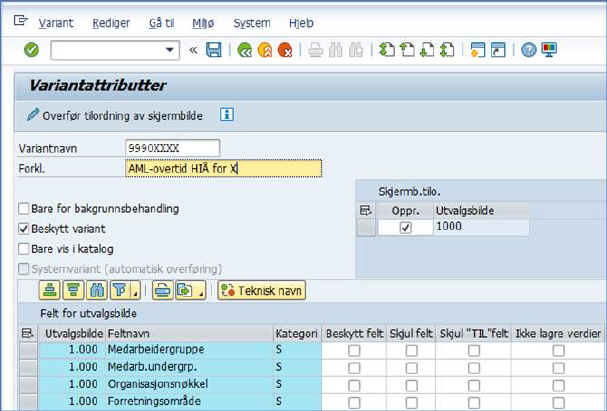
Task: Enable Bare for bakgrunnsbehandling checkbox
Action: tap(24, 209)
